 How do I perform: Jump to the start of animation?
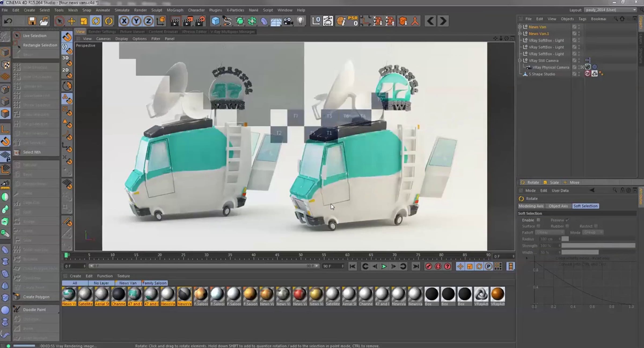(353, 266)
